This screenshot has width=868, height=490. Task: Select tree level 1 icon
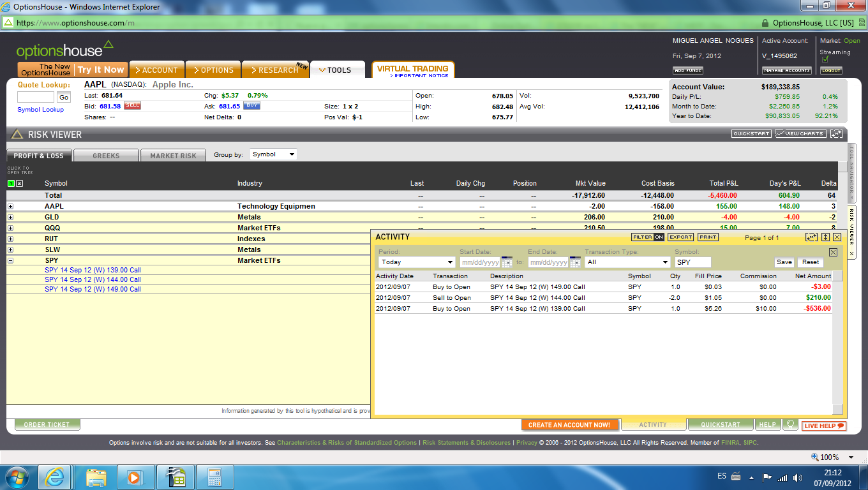[x=11, y=184]
